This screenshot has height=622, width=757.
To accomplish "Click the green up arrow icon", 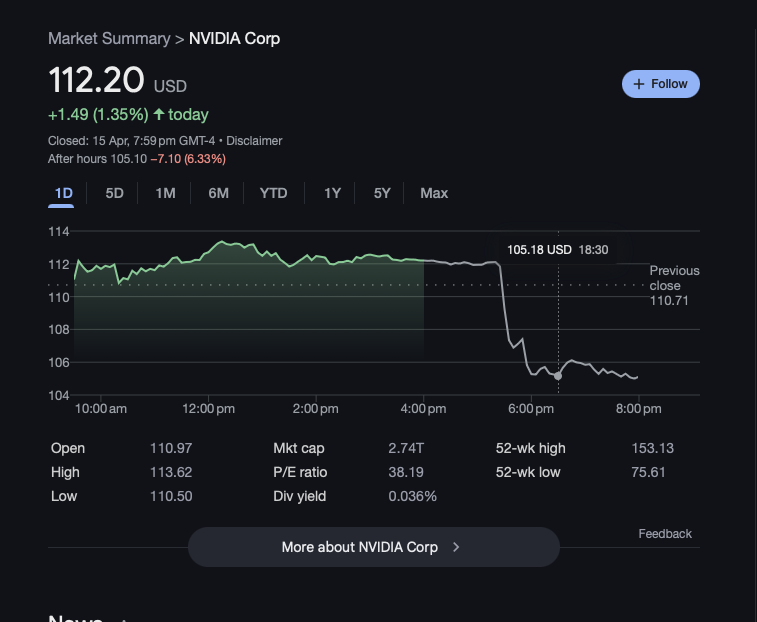I will [159, 114].
